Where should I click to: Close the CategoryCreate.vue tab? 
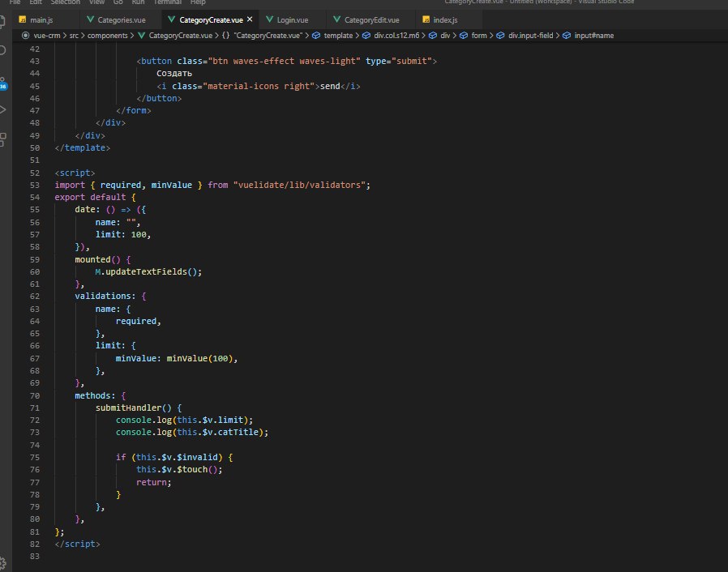[250, 19]
